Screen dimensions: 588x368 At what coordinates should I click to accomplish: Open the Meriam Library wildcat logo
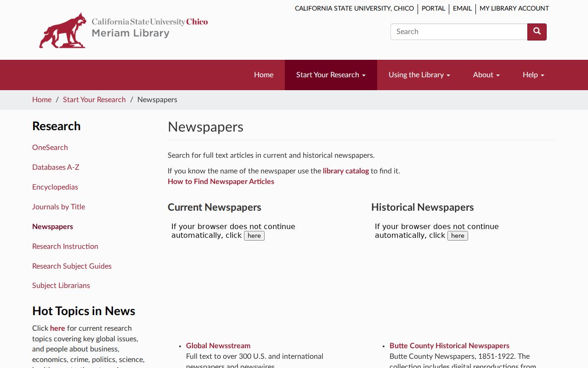click(x=124, y=30)
